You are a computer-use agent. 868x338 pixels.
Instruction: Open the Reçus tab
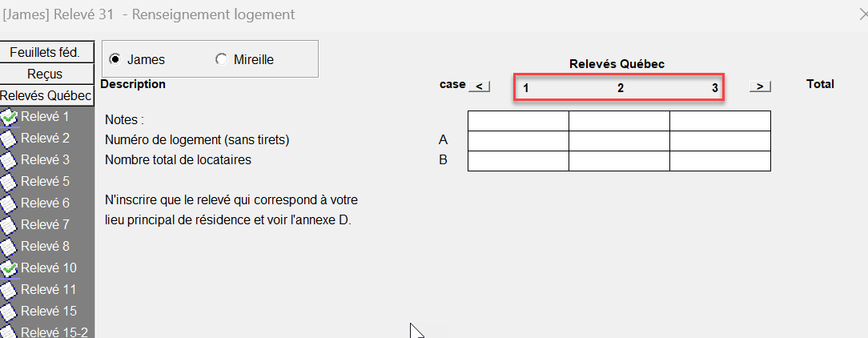[x=45, y=74]
